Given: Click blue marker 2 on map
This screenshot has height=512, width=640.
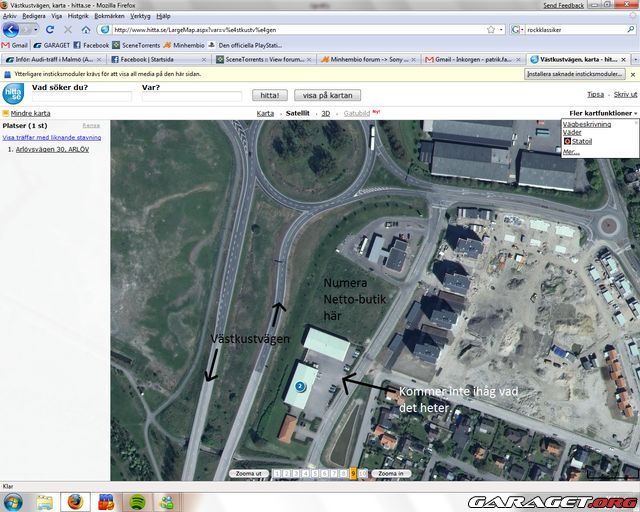Looking at the screenshot, I should point(300,385).
